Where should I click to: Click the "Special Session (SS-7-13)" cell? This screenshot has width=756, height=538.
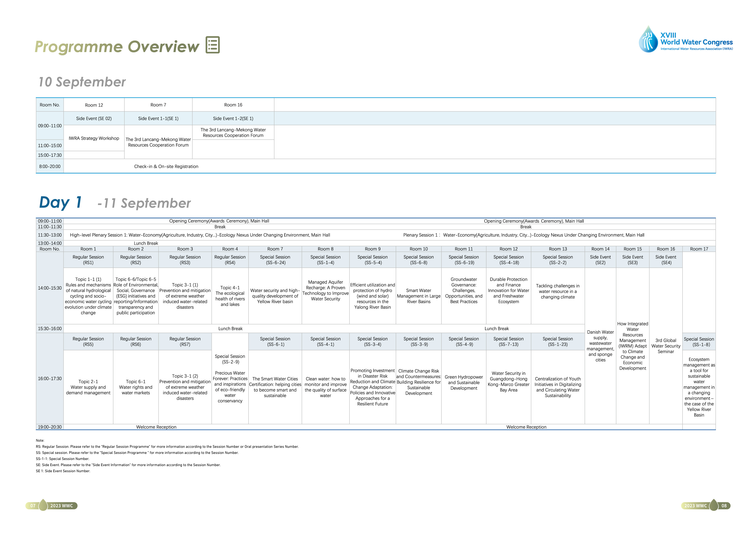[x=508, y=341]
